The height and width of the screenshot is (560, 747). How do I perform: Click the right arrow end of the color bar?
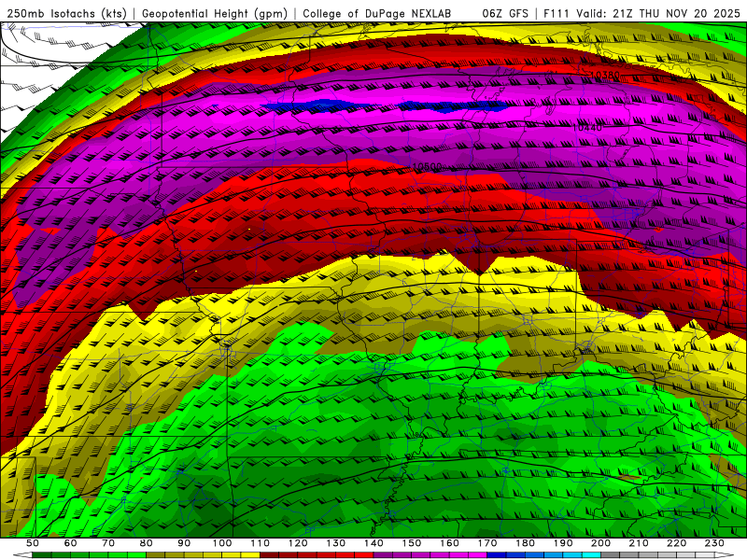(x=725, y=554)
